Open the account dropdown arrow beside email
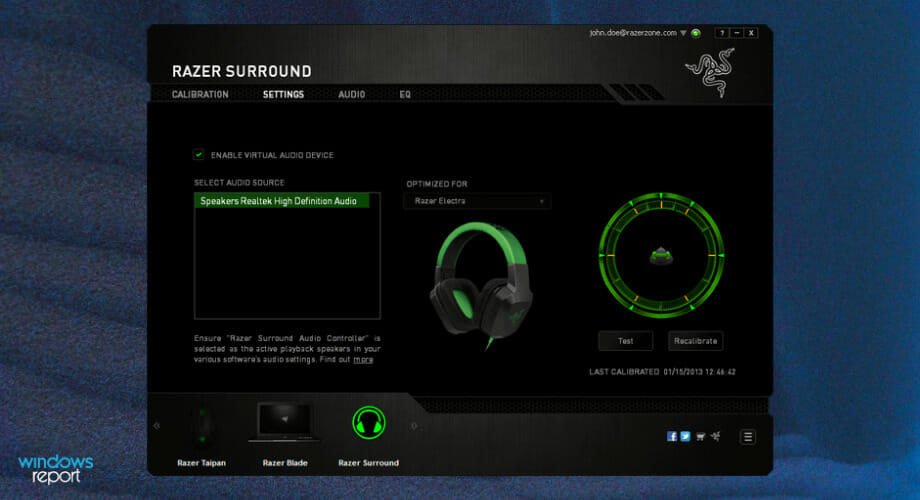 click(x=683, y=33)
